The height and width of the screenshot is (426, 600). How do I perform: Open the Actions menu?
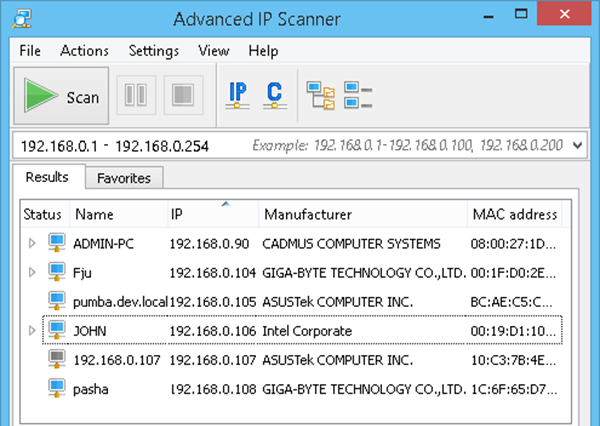click(x=85, y=51)
